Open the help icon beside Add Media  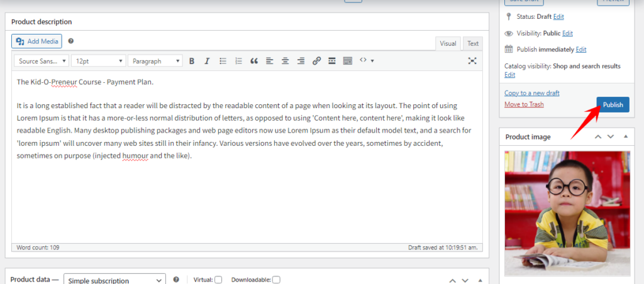pos(71,41)
